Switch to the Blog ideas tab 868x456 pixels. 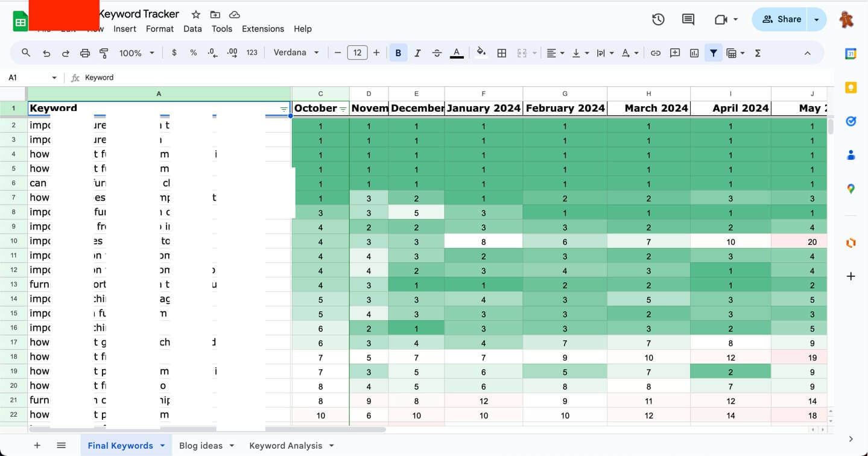(x=201, y=446)
